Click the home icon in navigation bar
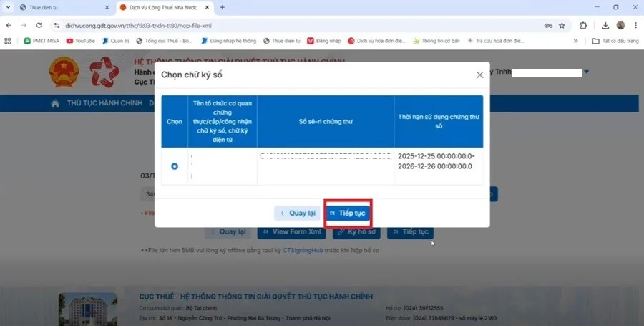The image size is (644, 326). click(x=55, y=103)
